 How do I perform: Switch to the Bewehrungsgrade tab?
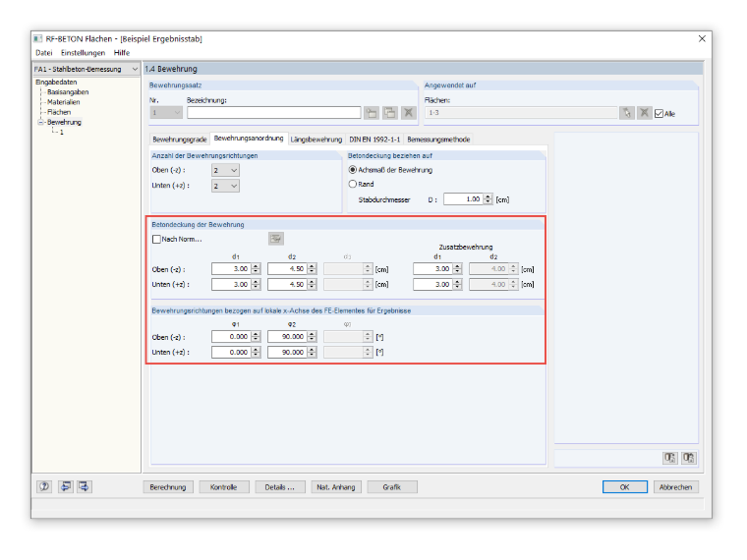180,140
